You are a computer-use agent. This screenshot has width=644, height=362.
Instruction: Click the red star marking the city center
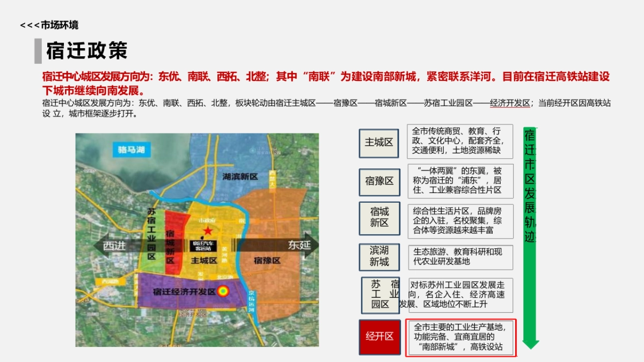point(208,230)
